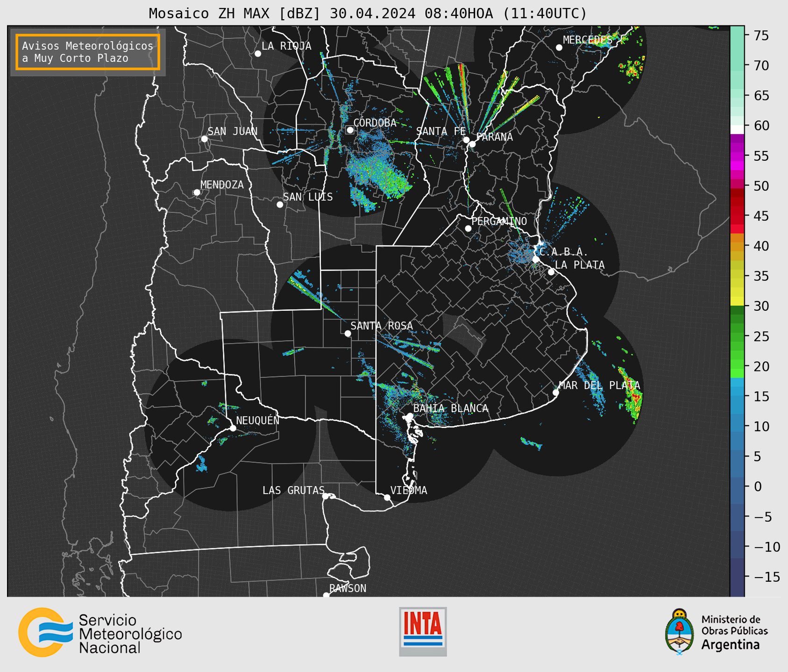Screen dimensions: 788x672
Task: Click the Córdoba city marker dot
Action: tap(350, 130)
